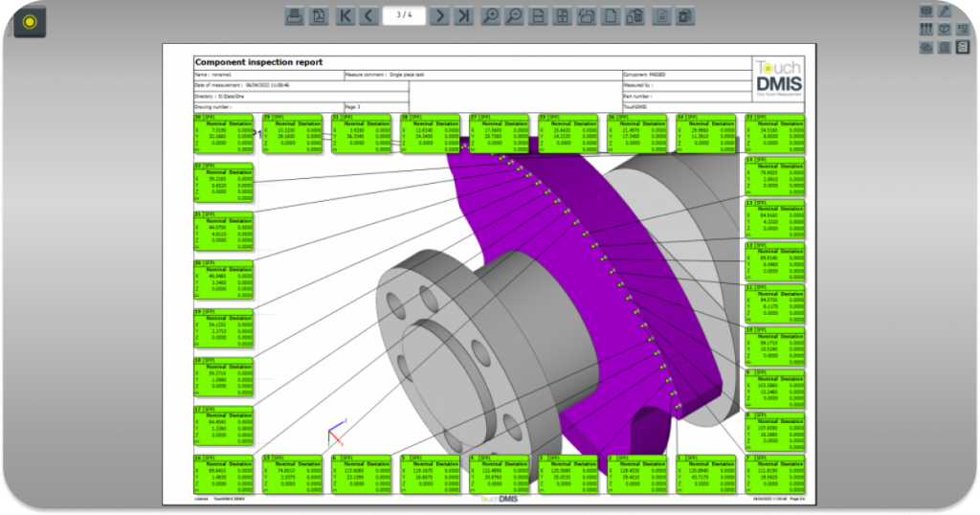Open the text list report view
The image size is (980, 515).
(x=945, y=47)
